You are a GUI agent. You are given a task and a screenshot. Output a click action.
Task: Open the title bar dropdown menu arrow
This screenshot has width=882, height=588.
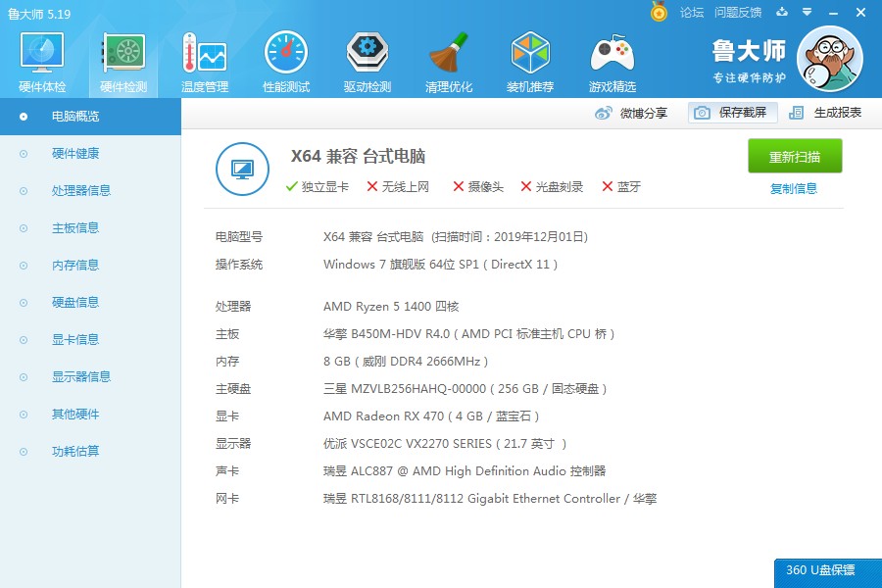coord(807,12)
